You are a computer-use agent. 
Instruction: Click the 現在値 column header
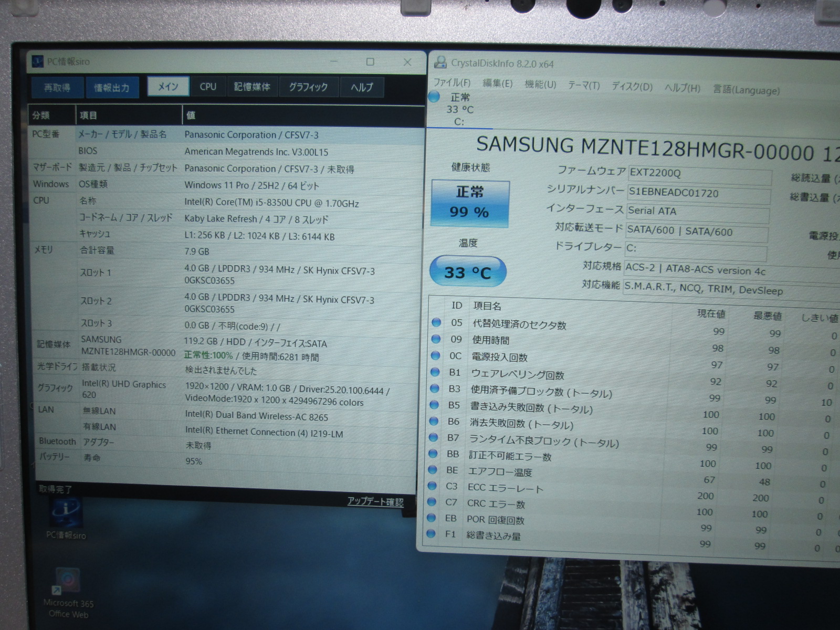[x=711, y=313]
